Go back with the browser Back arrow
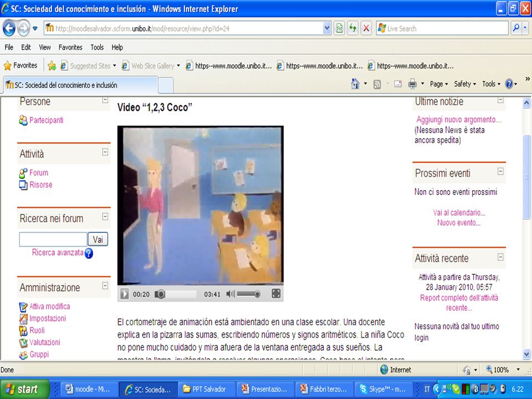532x399 pixels. click(x=9, y=28)
